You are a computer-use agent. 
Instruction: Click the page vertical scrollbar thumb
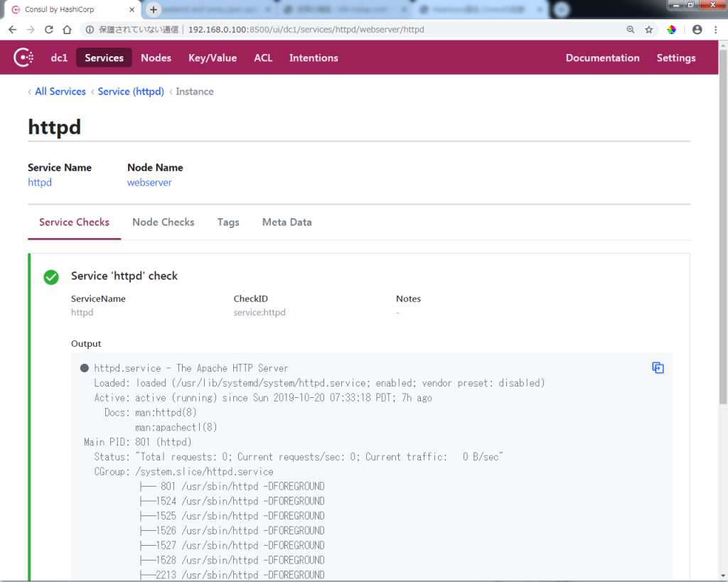coord(723,227)
